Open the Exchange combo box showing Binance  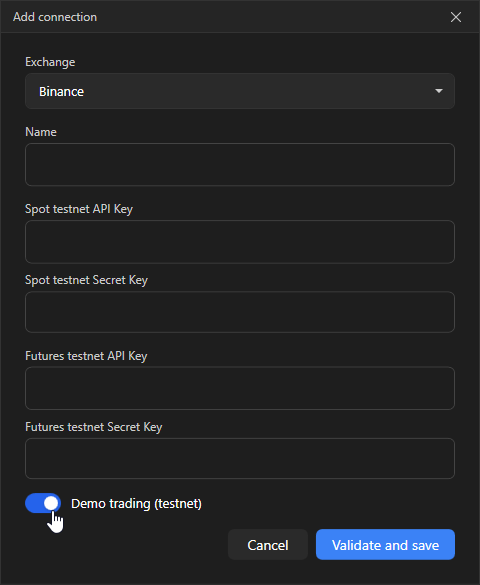click(240, 91)
